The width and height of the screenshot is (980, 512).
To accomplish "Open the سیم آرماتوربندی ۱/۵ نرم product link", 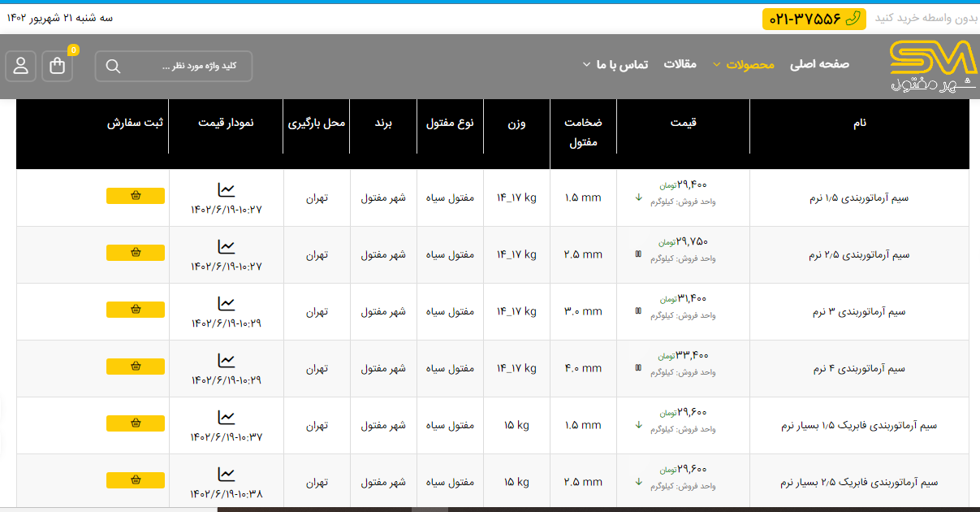I will [859, 198].
